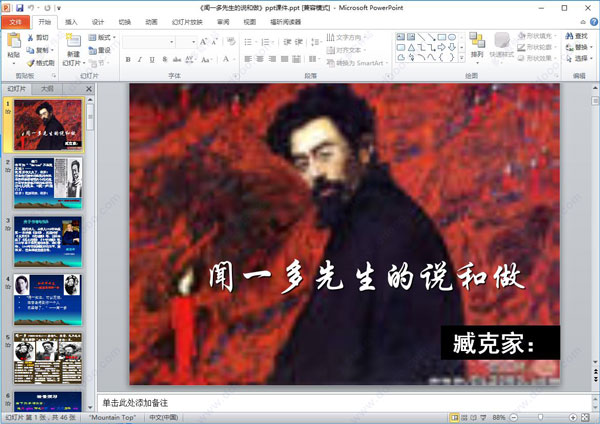Switch to the Insert ribbon tab
600x424 pixels.
[71, 22]
